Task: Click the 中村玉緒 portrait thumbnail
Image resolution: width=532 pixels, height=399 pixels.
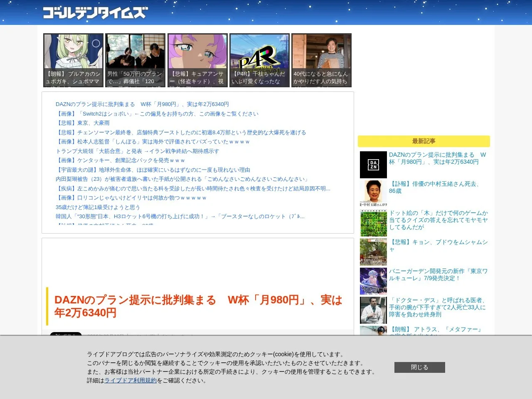Action: 373,194
